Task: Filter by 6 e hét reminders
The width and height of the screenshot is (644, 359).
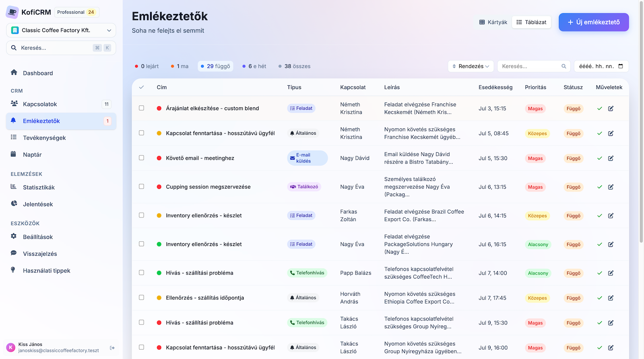Action: 254,66
